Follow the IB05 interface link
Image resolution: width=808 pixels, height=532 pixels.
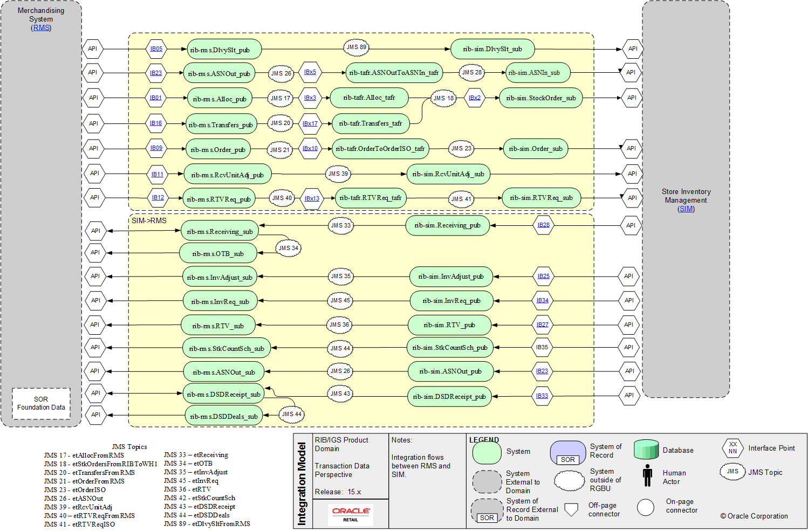156,49
